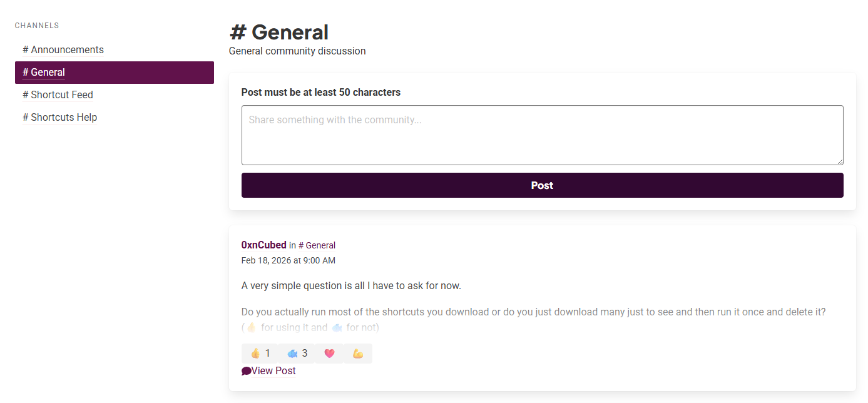Click the "A very simple question" post text
This screenshot has width=868, height=403.
(351, 286)
